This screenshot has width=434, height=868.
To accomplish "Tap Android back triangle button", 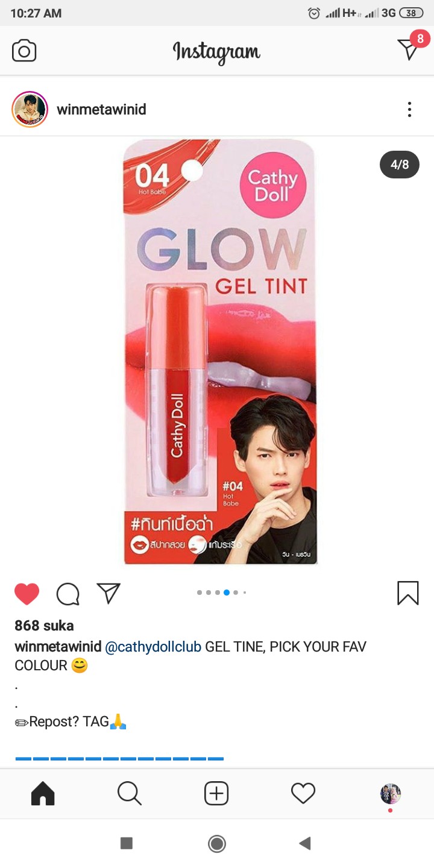I will [x=305, y=843].
